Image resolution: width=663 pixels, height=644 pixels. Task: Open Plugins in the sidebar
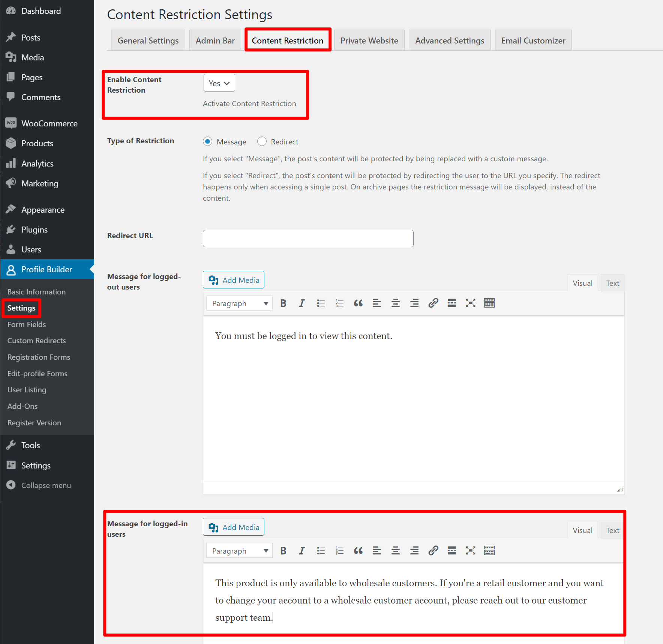(x=47, y=230)
